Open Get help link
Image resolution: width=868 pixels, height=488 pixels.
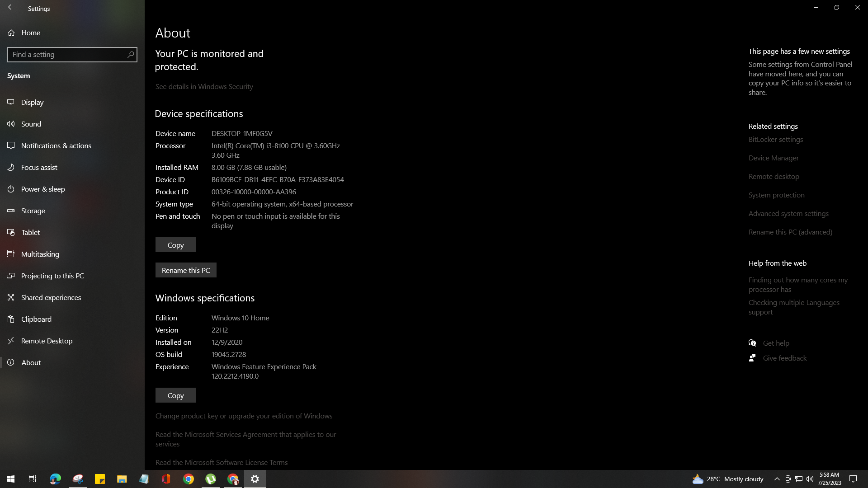[776, 343]
